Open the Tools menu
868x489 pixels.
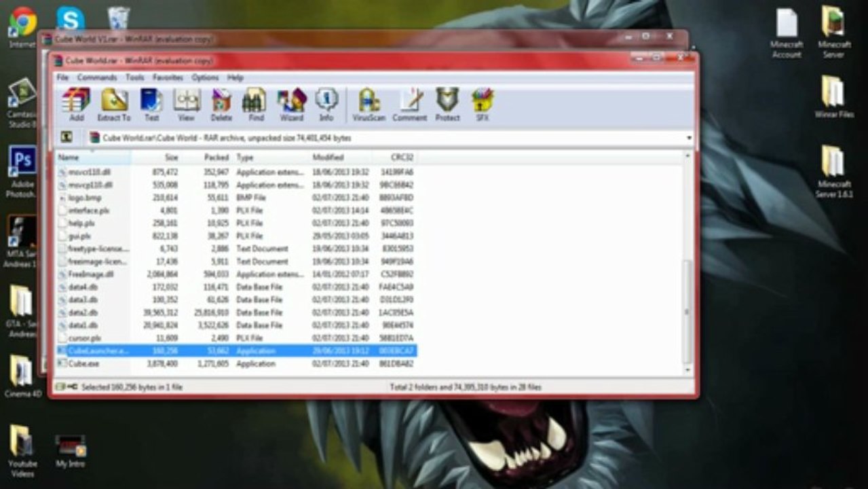(134, 77)
